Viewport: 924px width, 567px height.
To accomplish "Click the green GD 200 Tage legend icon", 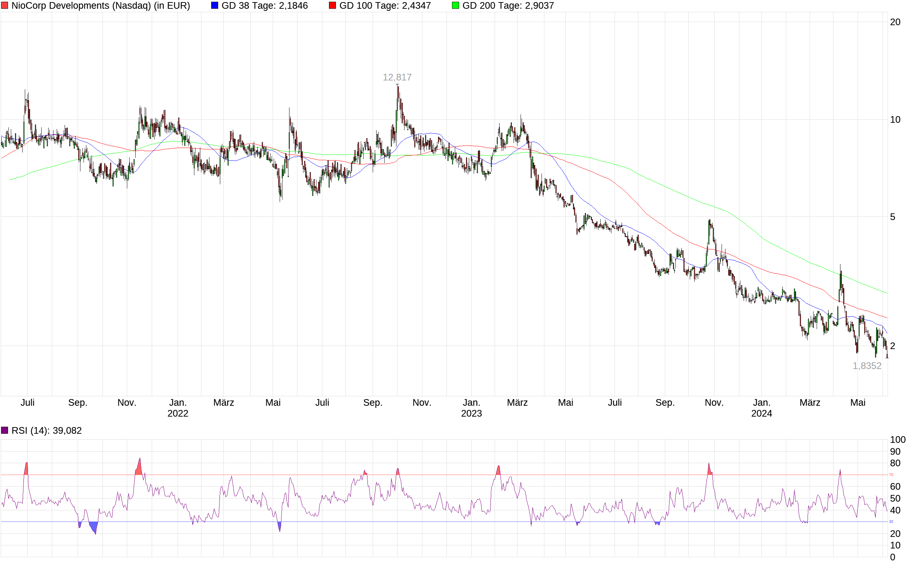I will point(455,5).
